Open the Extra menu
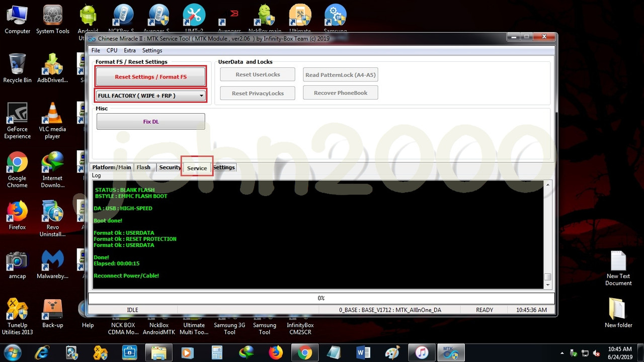644x362 pixels. tap(130, 50)
